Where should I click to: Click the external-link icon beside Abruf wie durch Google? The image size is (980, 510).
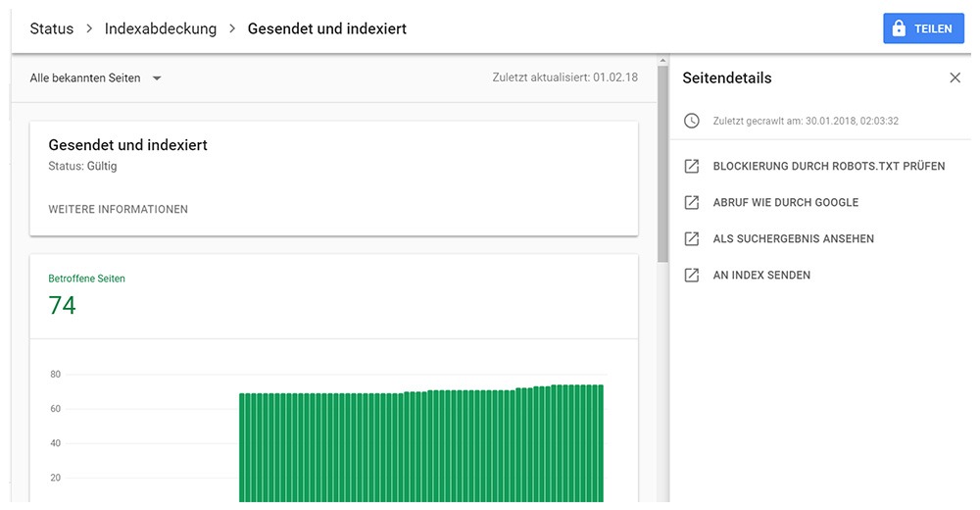(x=691, y=202)
